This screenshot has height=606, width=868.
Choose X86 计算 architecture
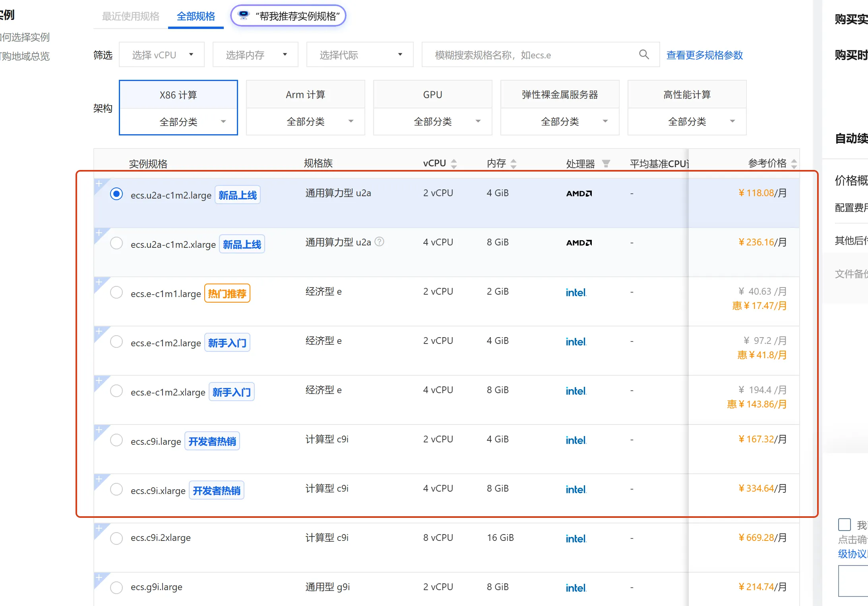pos(178,95)
